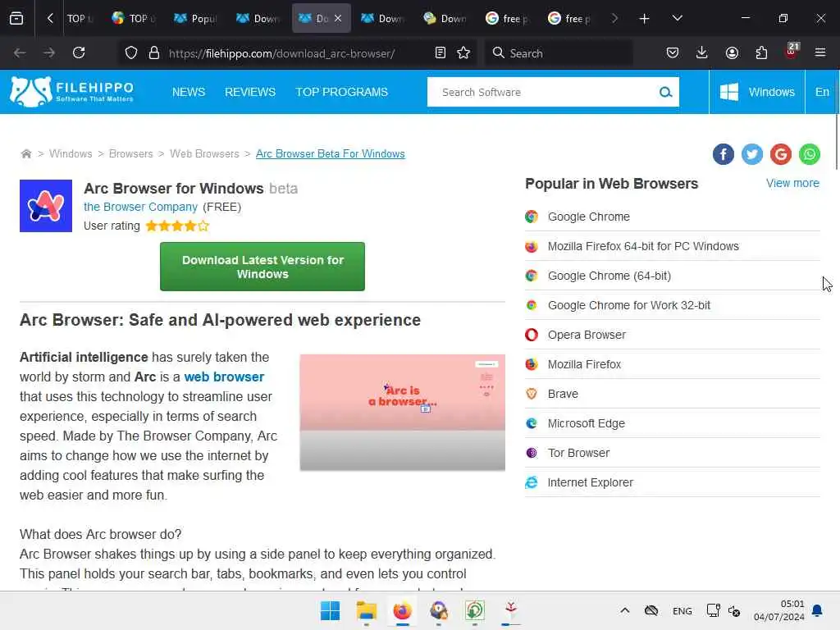Open File Explorer from taskbar

[367, 610]
